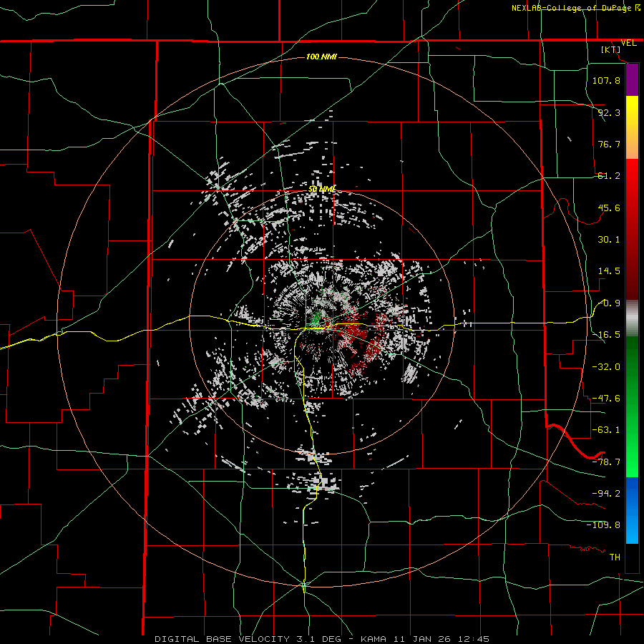Click the purple segment of the velocity color bar
The width and height of the screenshot is (644, 644).
tap(632, 79)
